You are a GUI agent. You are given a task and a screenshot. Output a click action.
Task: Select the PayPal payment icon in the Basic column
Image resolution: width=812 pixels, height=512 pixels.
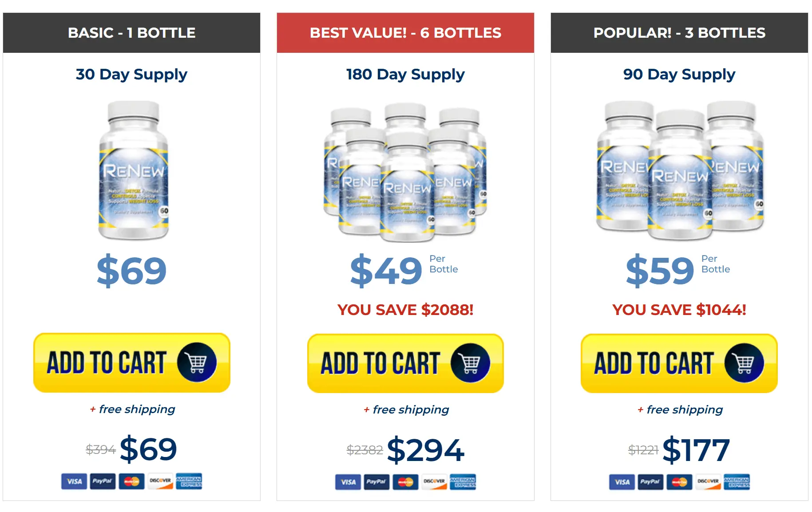click(x=103, y=481)
